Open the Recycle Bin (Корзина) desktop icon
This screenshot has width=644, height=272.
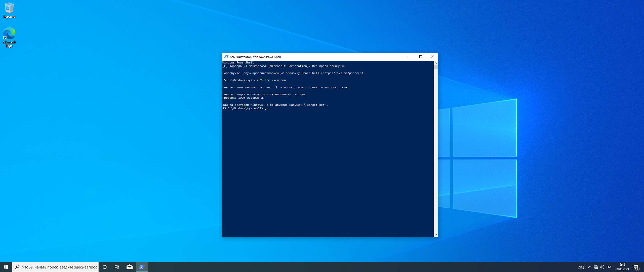[x=9, y=11]
